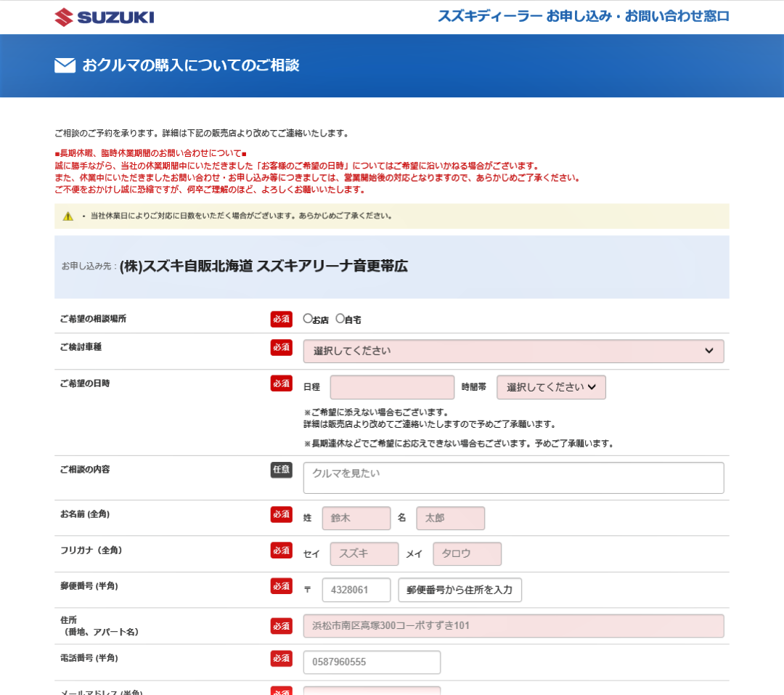Click the 必須 badge for ご希望の相談場所
The image size is (784, 695).
pos(282,320)
